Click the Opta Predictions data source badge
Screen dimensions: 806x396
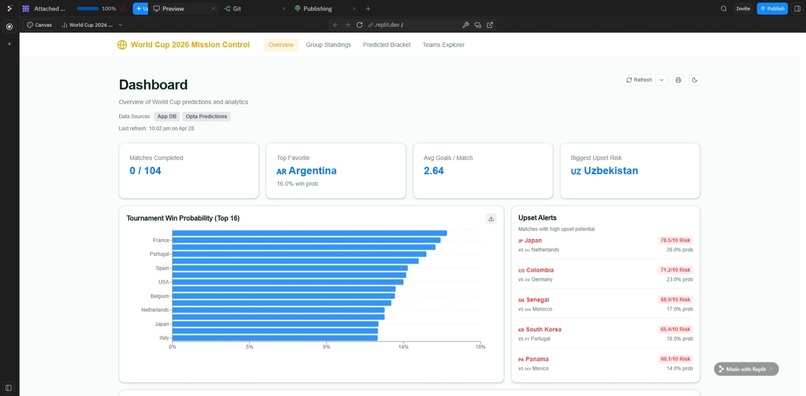click(x=207, y=116)
